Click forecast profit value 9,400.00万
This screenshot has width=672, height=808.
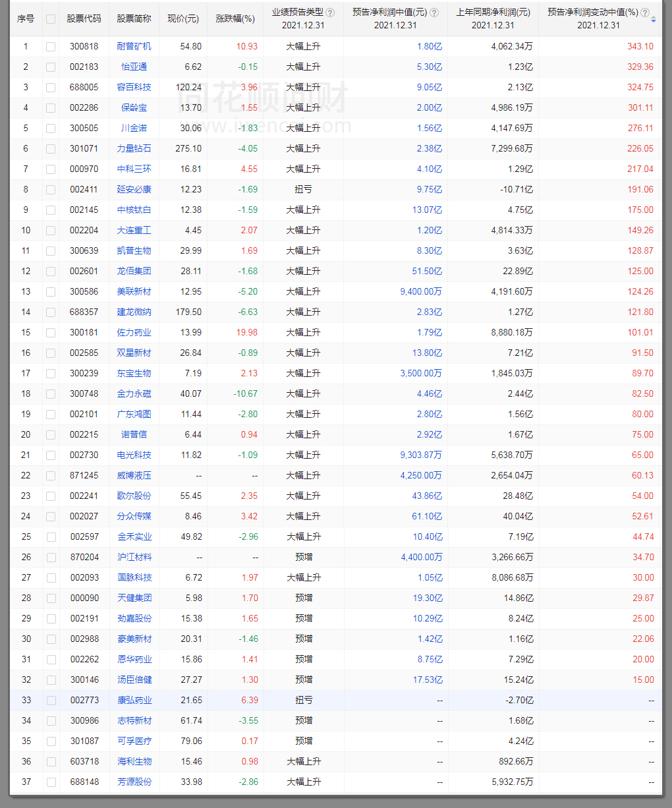(x=421, y=291)
